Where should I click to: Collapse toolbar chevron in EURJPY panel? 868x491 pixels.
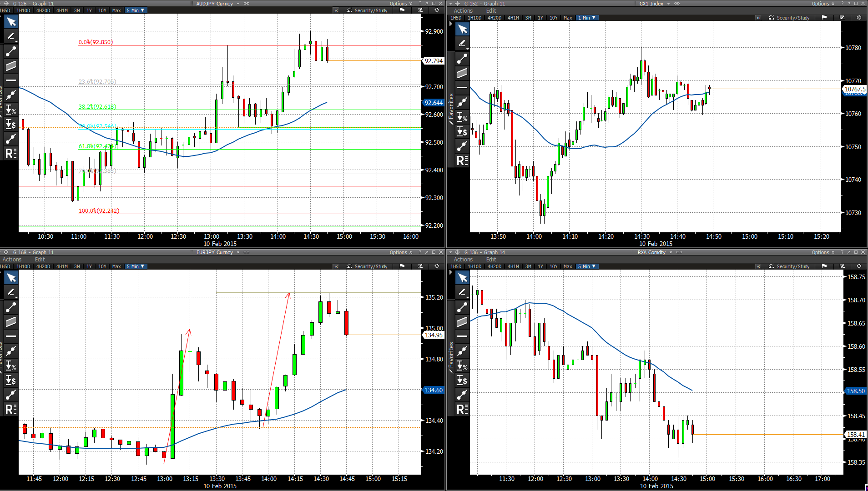pos(336,266)
